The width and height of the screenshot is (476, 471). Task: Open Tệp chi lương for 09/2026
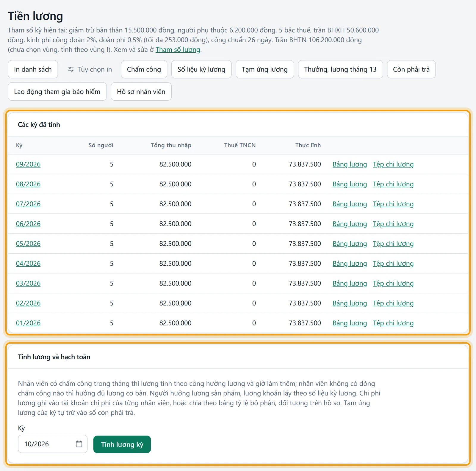393,164
